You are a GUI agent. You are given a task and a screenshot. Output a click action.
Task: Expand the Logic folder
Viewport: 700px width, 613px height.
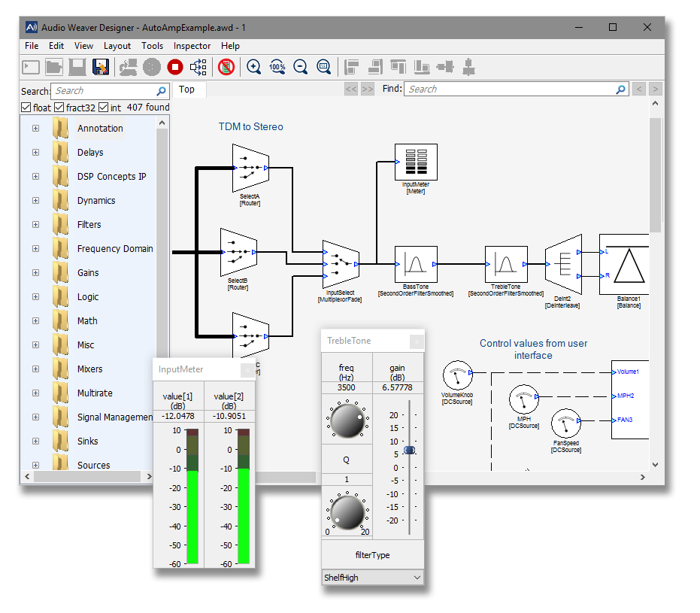click(x=36, y=297)
